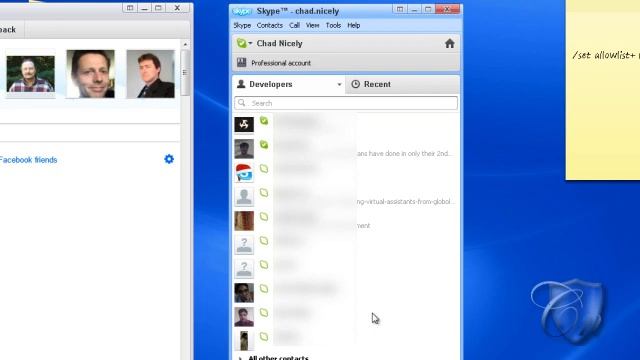
Task: Select the contact with brown textured avatar
Action: [244, 221]
